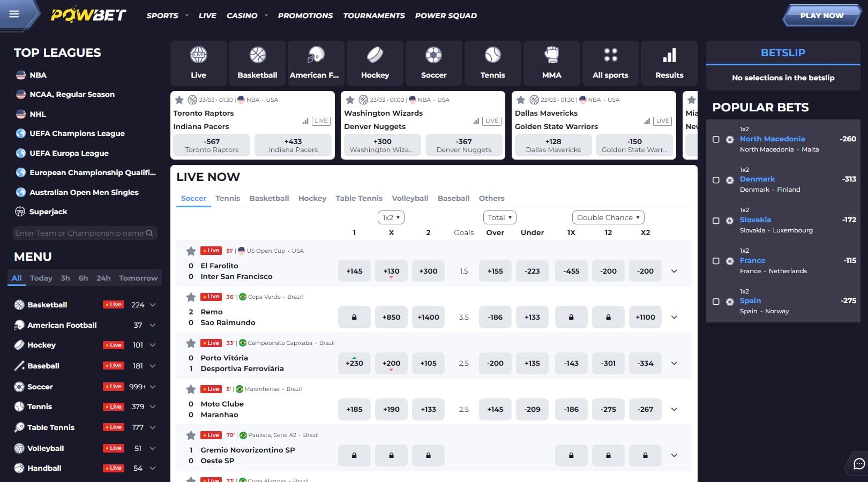Favorite the Washington Wizards match star

tap(350, 100)
